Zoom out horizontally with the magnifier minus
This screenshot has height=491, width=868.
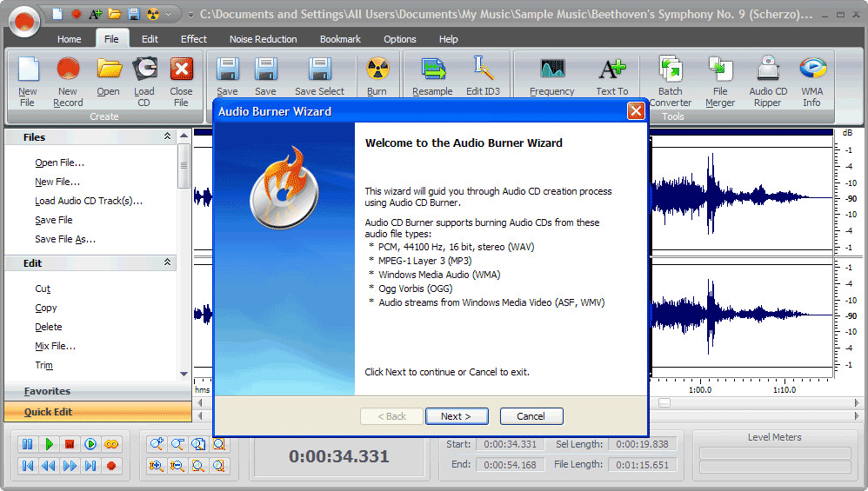coord(177,444)
